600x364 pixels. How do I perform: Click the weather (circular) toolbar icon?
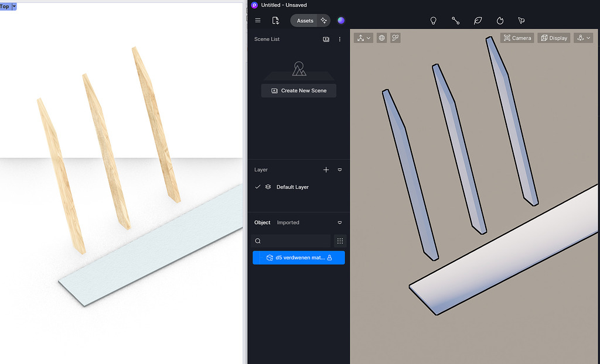(500, 20)
